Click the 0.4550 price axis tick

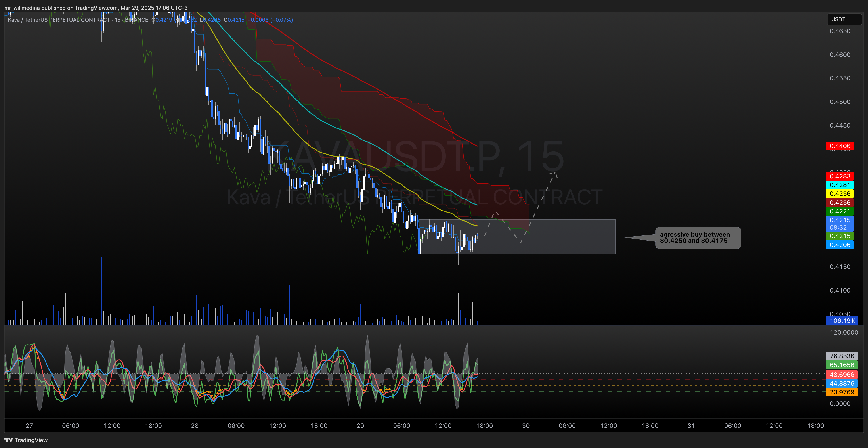coord(840,78)
